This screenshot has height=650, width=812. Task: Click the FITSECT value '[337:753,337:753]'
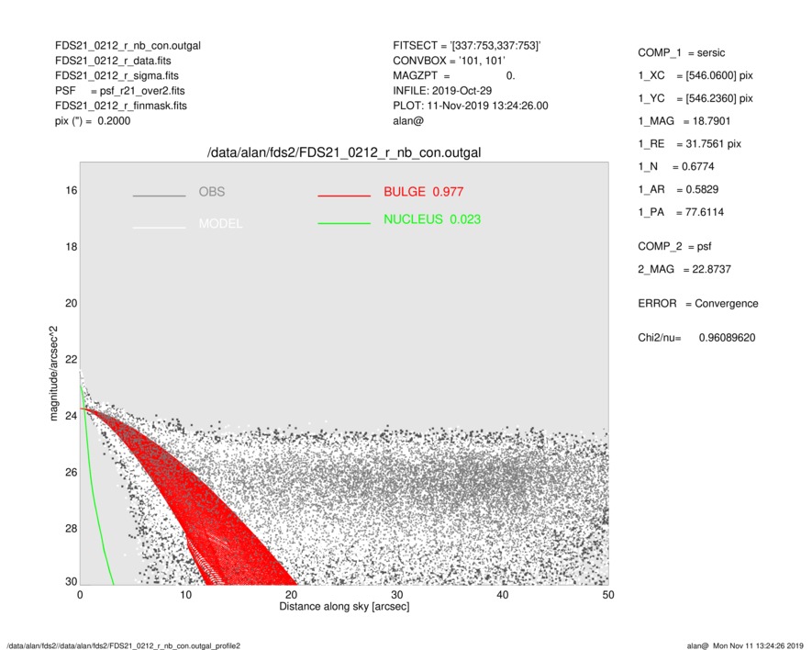point(495,46)
